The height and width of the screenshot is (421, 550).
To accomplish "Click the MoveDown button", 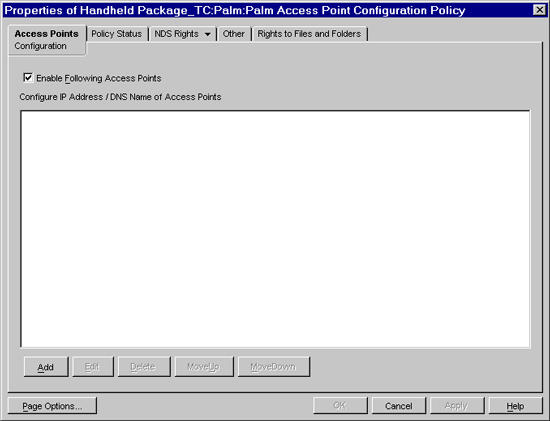I will [274, 367].
